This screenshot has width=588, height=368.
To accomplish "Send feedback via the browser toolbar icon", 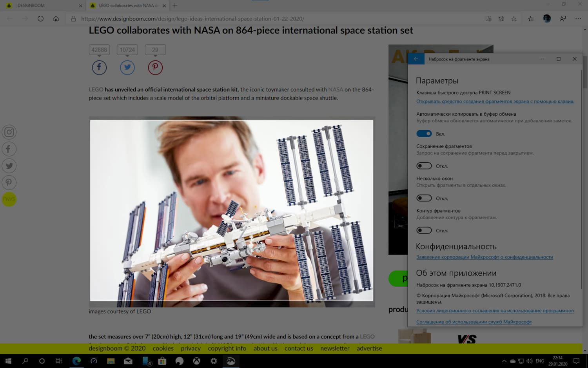I will point(563,18).
